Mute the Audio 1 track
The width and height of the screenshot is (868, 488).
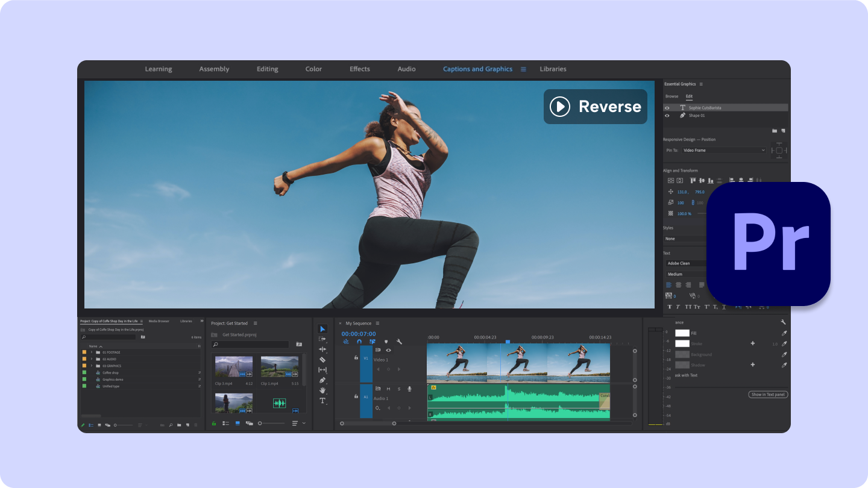pyautogui.click(x=389, y=389)
